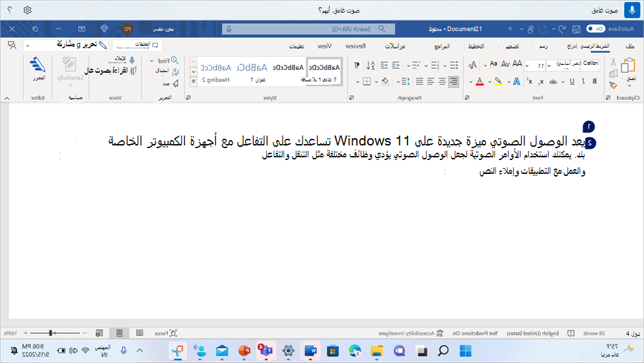Switch to the مراسلات ribbon tab
Viewport: 644px width, 363px height.
pos(395,46)
